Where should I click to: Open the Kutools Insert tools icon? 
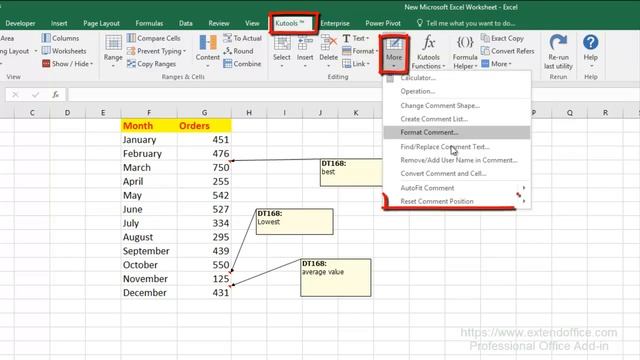click(x=305, y=43)
